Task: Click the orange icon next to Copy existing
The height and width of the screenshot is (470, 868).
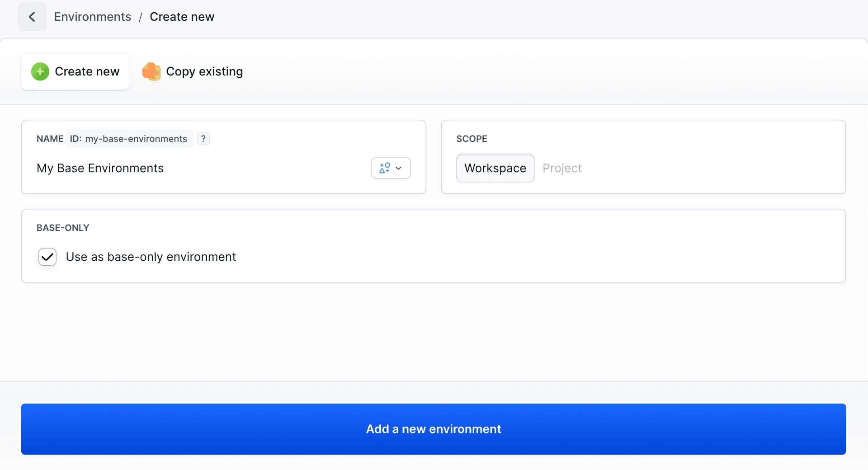Action: point(151,71)
